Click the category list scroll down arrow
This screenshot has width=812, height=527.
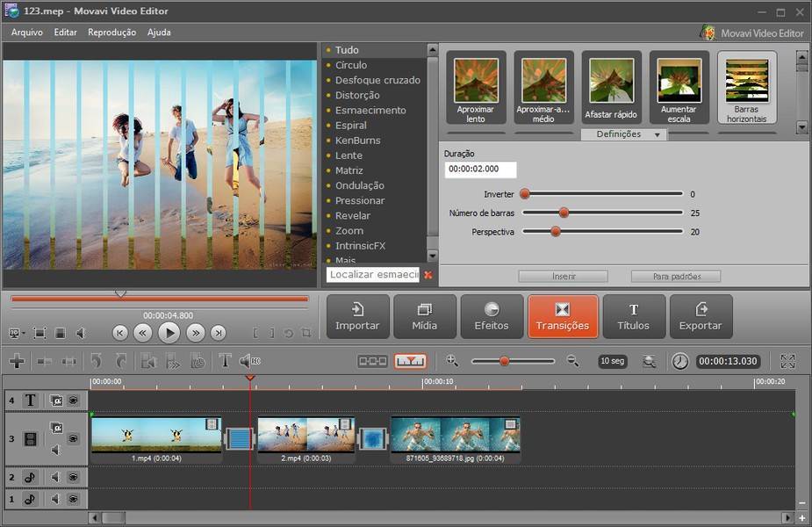click(x=433, y=256)
